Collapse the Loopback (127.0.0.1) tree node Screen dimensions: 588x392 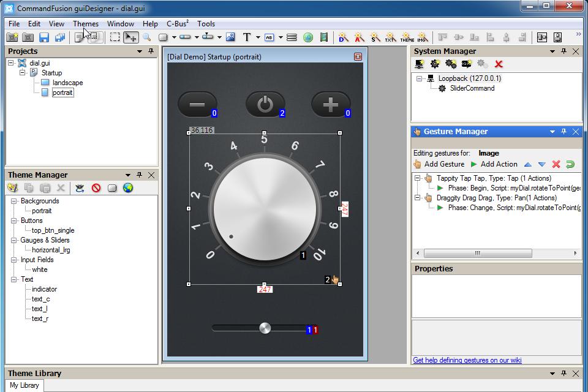tap(419, 78)
